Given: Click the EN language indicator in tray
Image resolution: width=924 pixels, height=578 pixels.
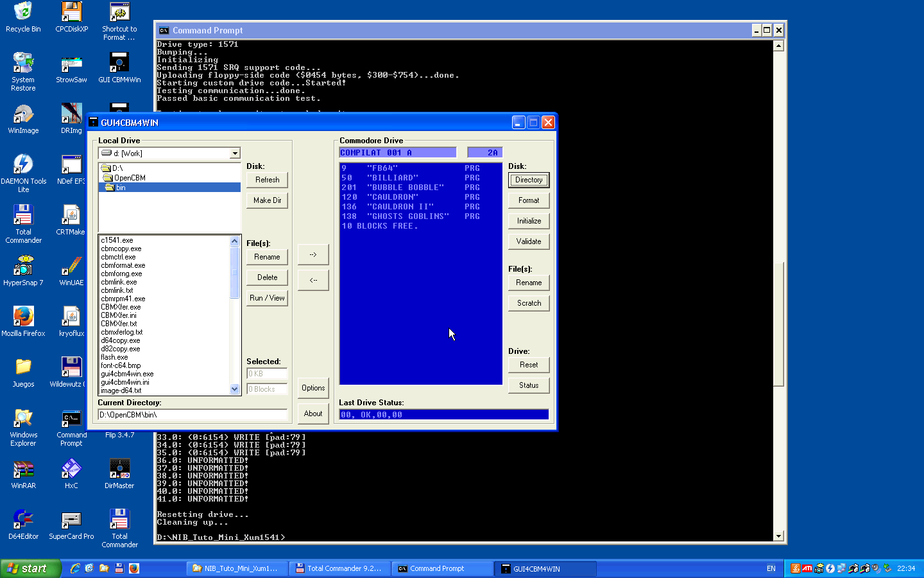Looking at the screenshot, I should [x=771, y=568].
